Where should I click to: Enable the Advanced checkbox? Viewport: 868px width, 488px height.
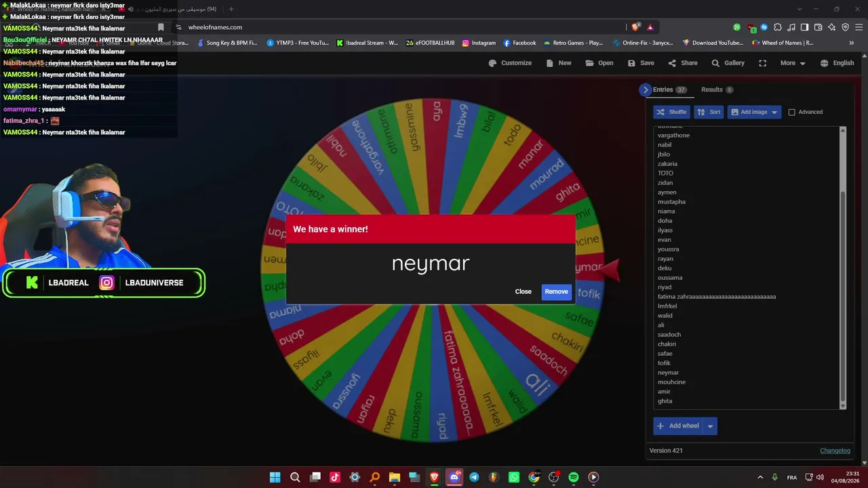pyautogui.click(x=791, y=112)
